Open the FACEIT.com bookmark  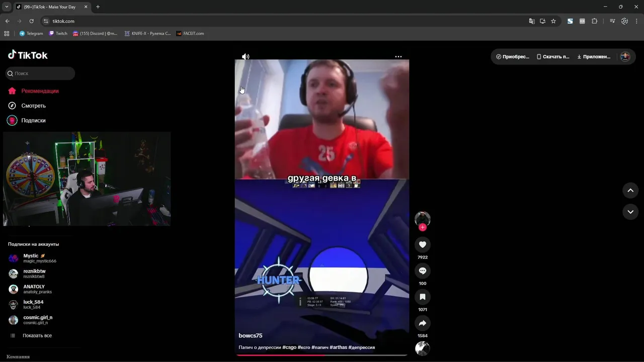pos(190,34)
